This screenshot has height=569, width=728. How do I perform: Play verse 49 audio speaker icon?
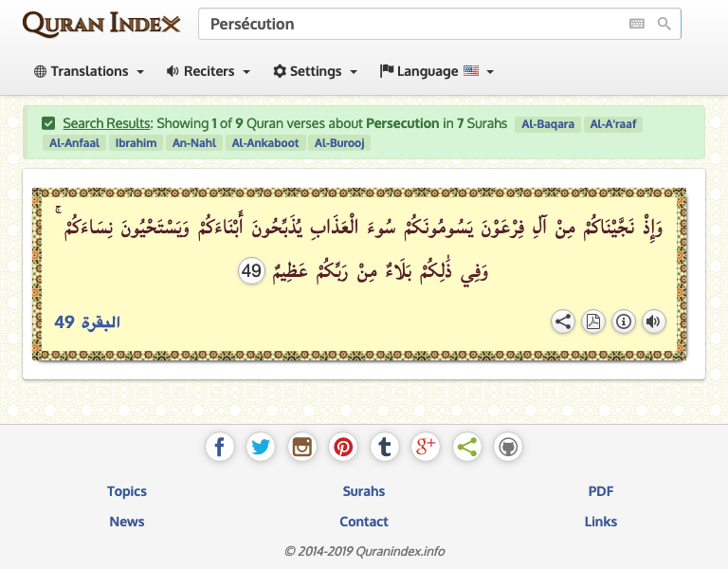pos(654,321)
